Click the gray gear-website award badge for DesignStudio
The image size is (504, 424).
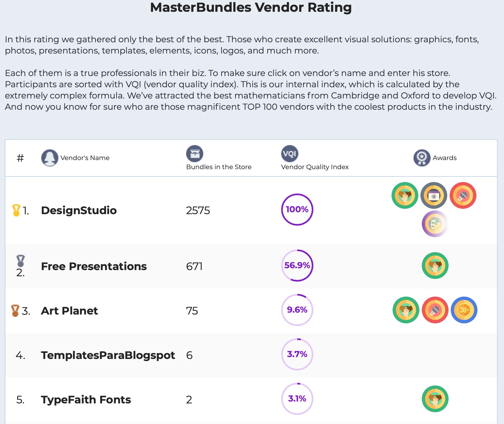(434, 195)
